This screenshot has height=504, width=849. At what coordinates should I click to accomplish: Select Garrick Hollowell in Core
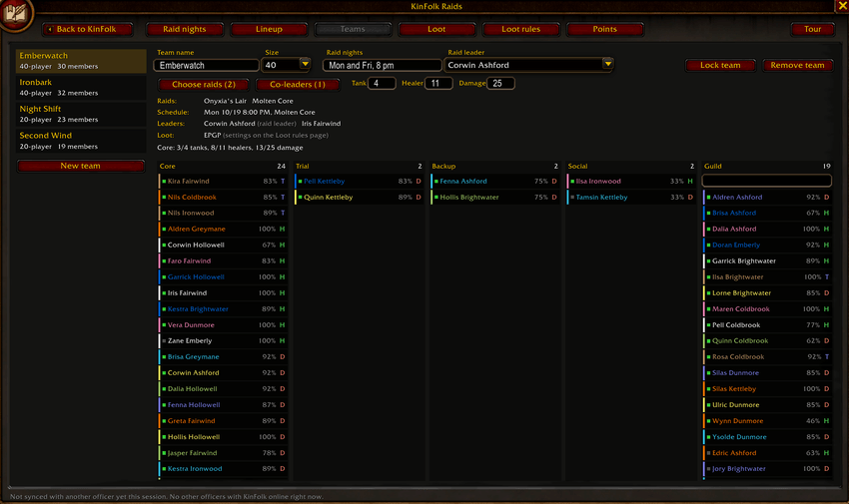click(223, 276)
